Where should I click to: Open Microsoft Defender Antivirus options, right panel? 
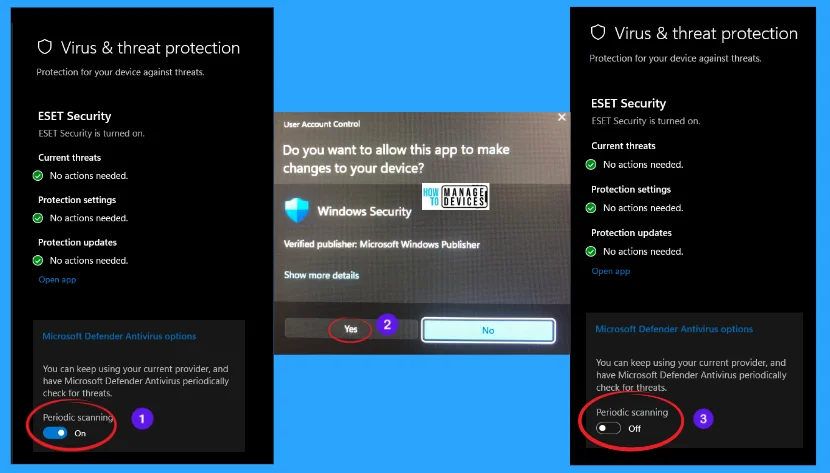[x=674, y=329]
